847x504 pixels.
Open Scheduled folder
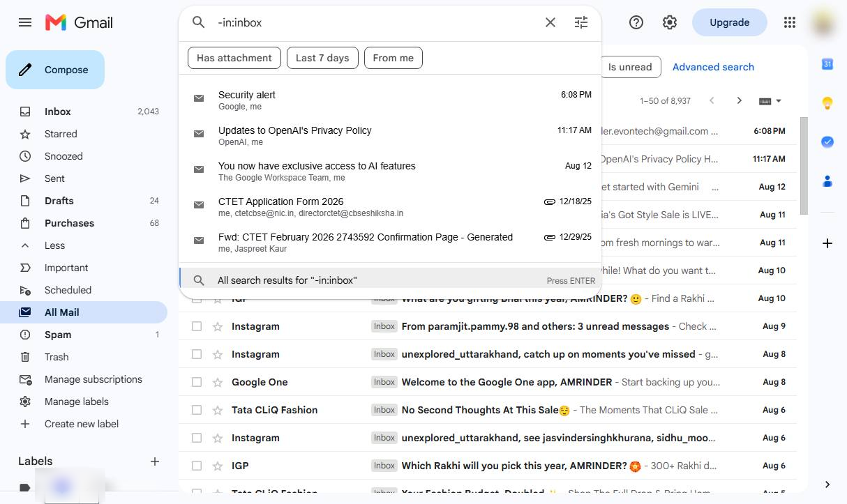pos(84,290)
